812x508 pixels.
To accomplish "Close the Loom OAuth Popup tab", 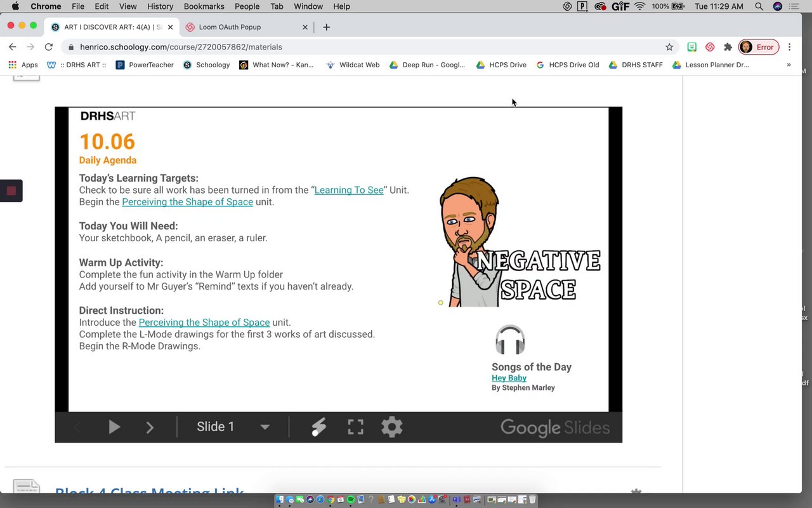I will [x=305, y=27].
